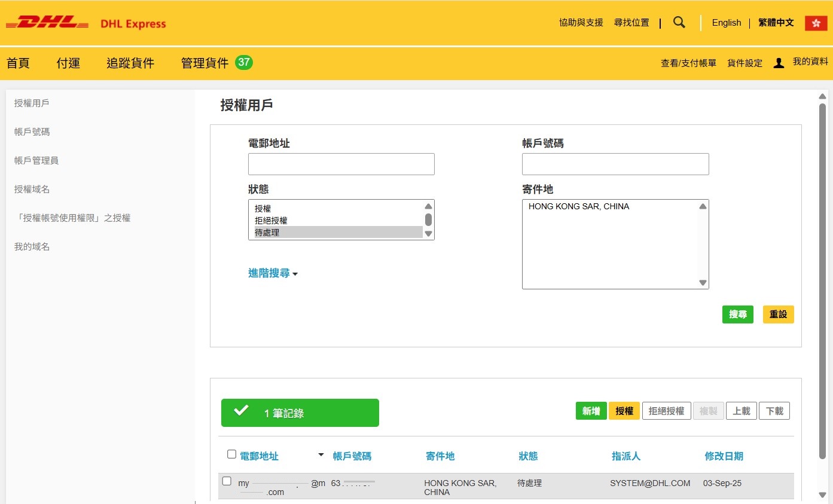Open 貨件設定 shipment settings

click(x=744, y=63)
